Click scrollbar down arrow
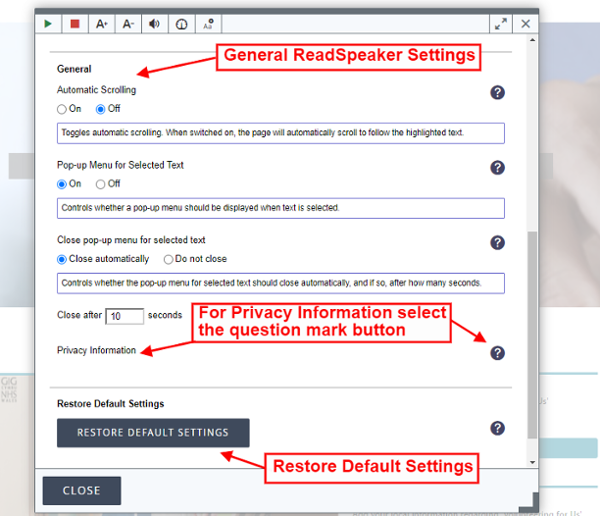600x516 pixels. click(532, 462)
